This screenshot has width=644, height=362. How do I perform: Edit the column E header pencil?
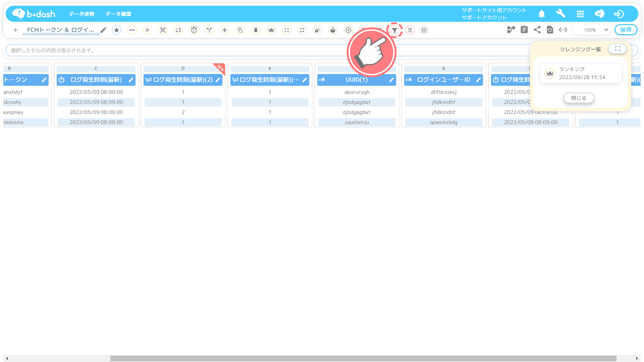tap(305, 80)
